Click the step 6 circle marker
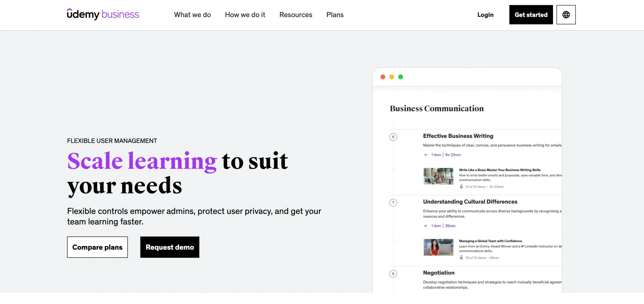644x304 pixels. pyautogui.click(x=393, y=137)
